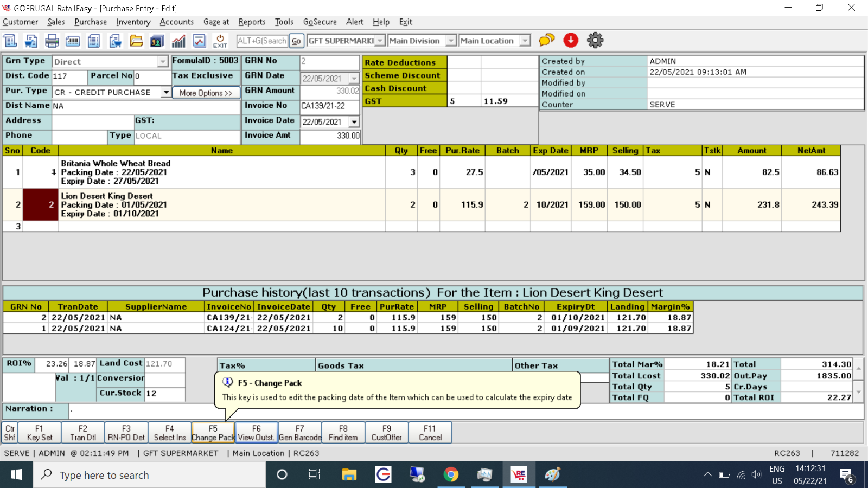Click the bar chart graph icon
Image resolution: width=868 pixels, height=488 pixels.
point(178,41)
